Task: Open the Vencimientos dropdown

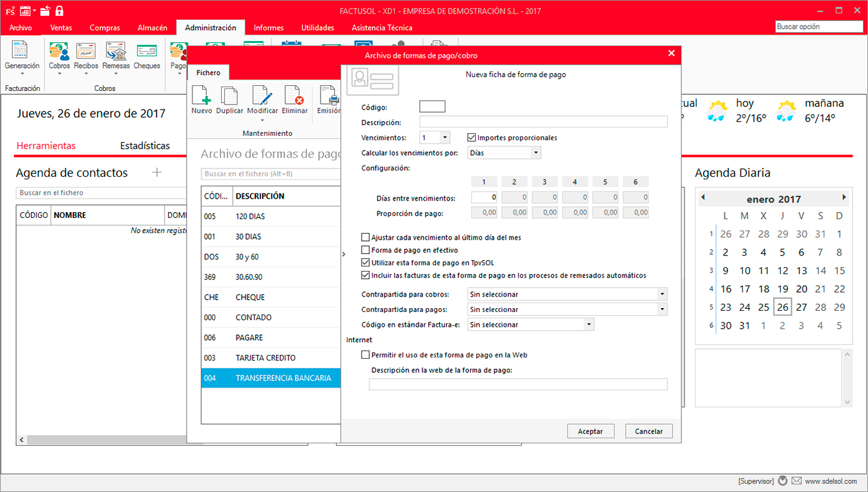Action: 445,138
